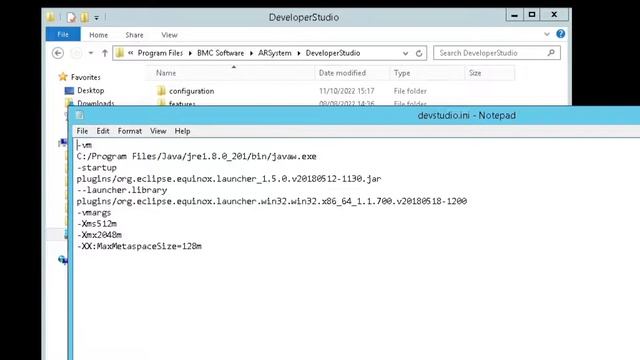Place cursor in the -vm line
This screenshot has height=360, width=640.
click(x=84, y=145)
